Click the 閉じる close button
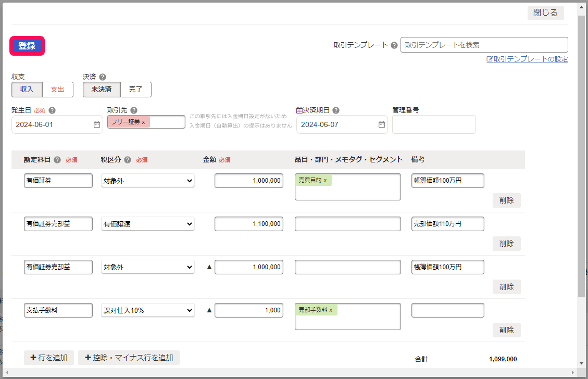 coord(546,12)
